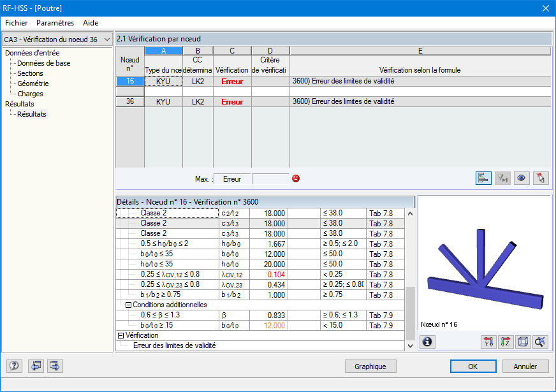Click the pick node in graphic icon
The image size is (556, 392).
coord(541,178)
